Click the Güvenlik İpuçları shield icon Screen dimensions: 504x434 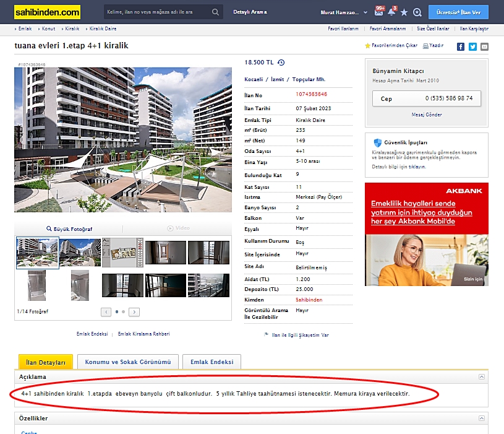pos(378,142)
